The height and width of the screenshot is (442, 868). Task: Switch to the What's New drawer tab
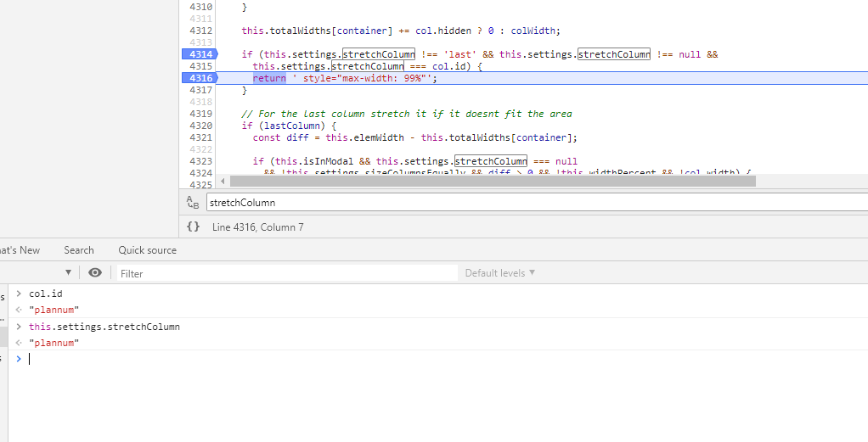(x=20, y=250)
